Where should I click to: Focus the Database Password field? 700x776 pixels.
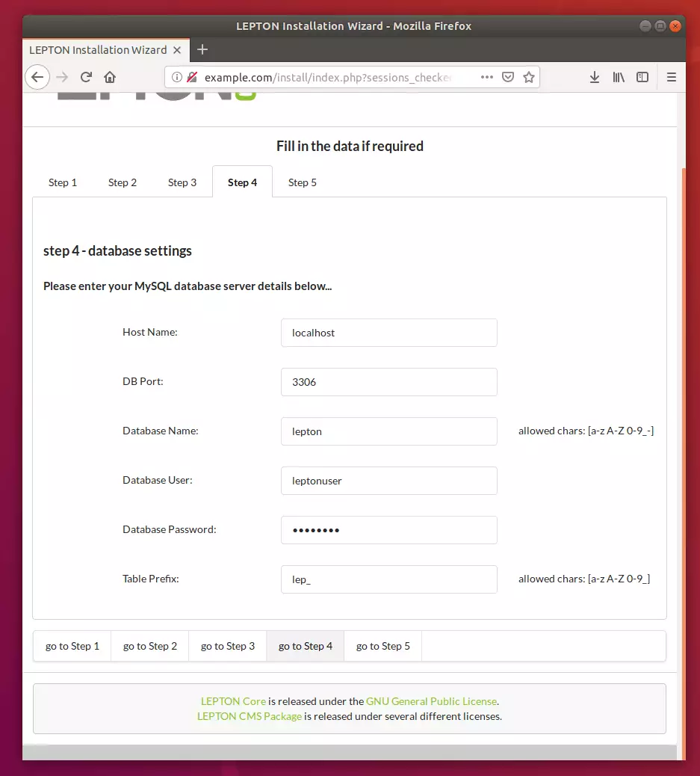[x=388, y=530]
